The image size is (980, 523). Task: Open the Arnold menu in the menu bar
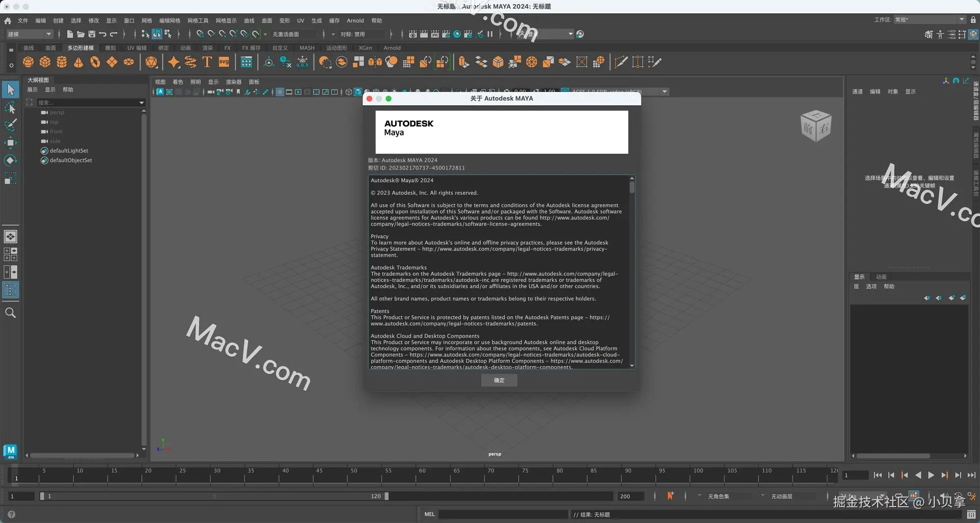pos(355,21)
